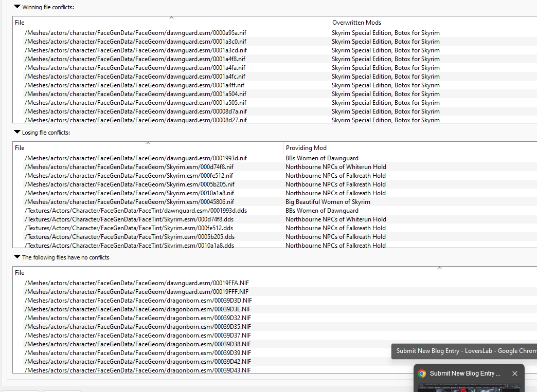Viewport: 537px width, 392px height.
Task: Collapse the following files have no conflicts section
Action: click(x=17, y=257)
